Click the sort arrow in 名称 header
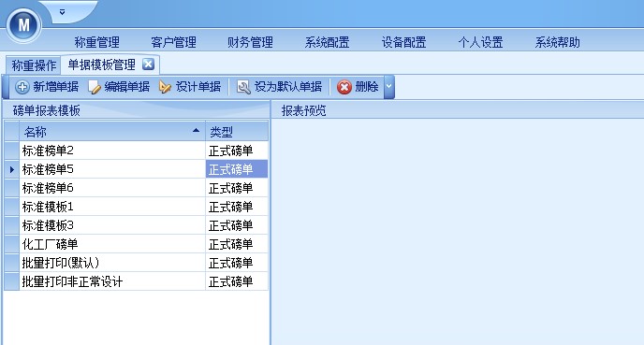This screenshot has width=644, height=345. (x=196, y=131)
